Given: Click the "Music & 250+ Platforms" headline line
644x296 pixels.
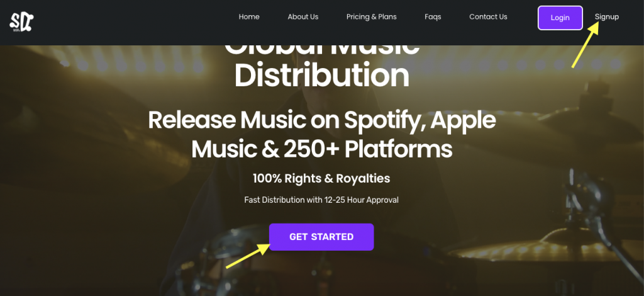Looking at the screenshot, I should (x=321, y=149).
